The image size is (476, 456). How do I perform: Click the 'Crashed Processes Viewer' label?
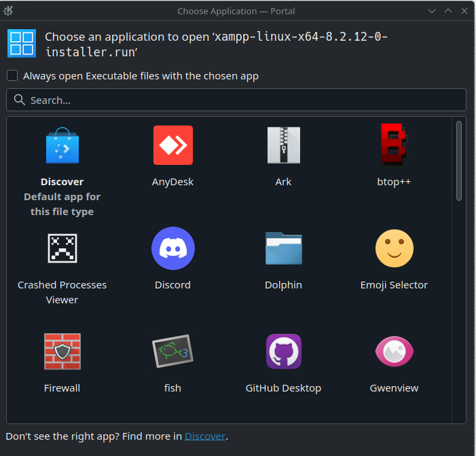(x=62, y=292)
